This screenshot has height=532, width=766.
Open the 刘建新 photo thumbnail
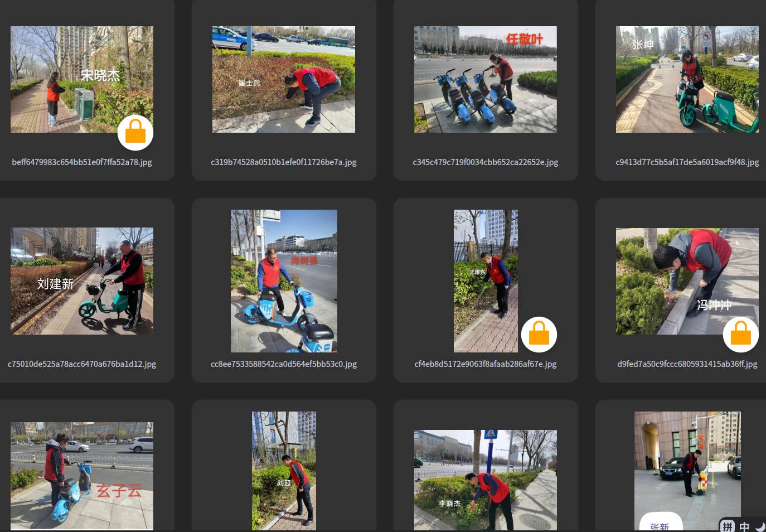tap(82, 281)
